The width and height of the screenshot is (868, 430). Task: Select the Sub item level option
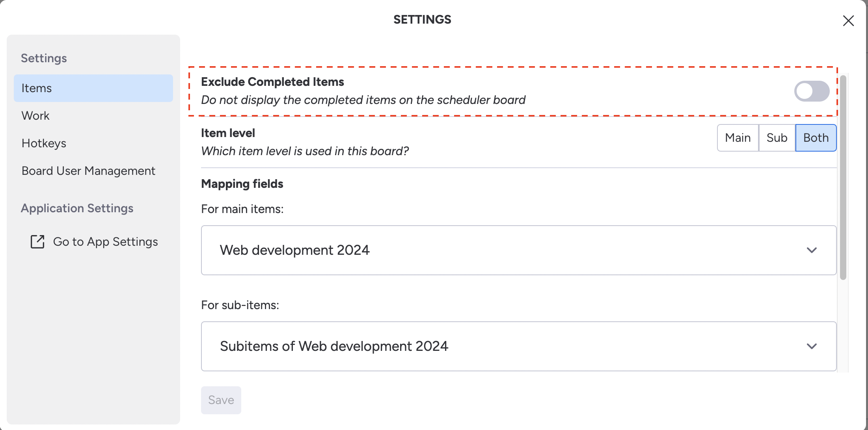(777, 138)
